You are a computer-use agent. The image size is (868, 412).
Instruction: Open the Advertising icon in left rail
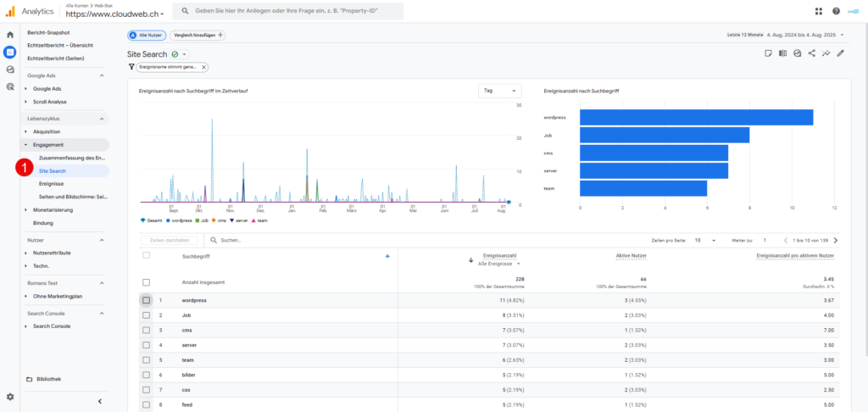click(x=10, y=86)
